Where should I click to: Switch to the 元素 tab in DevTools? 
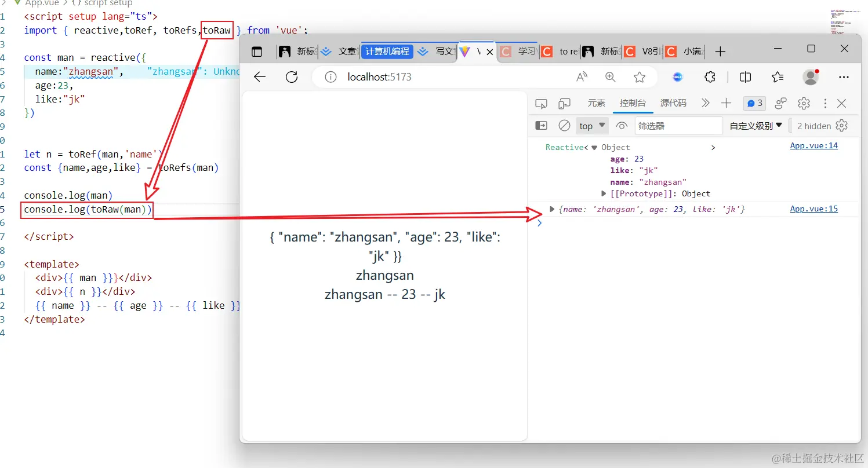(x=596, y=103)
